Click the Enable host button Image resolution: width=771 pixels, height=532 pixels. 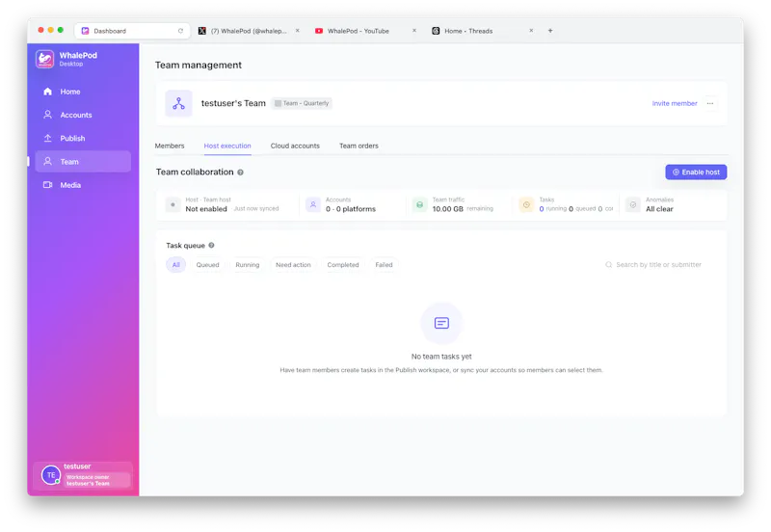pyautogui.click(x=696, y=173)
